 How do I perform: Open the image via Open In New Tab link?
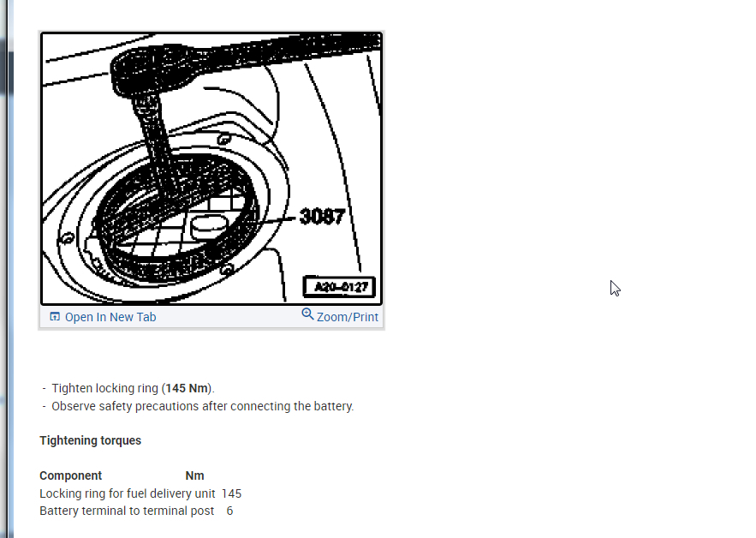(110, 317)
